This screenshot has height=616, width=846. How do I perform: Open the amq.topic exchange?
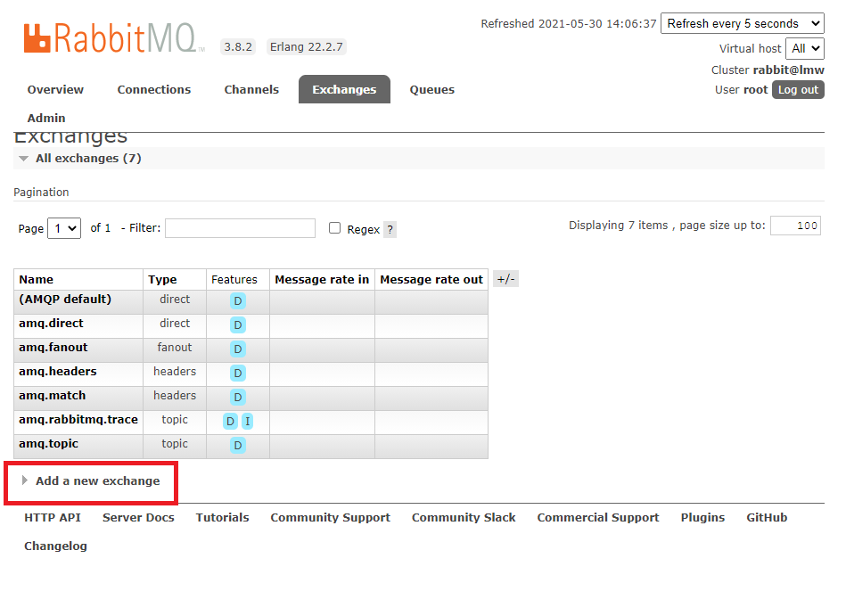click(48, 443)
